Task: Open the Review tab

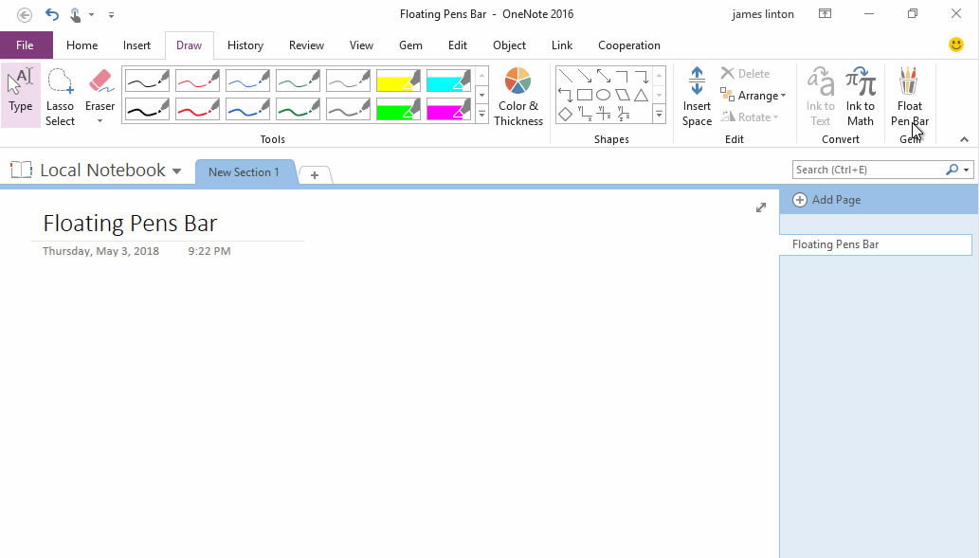Action: tap(306, 45)
